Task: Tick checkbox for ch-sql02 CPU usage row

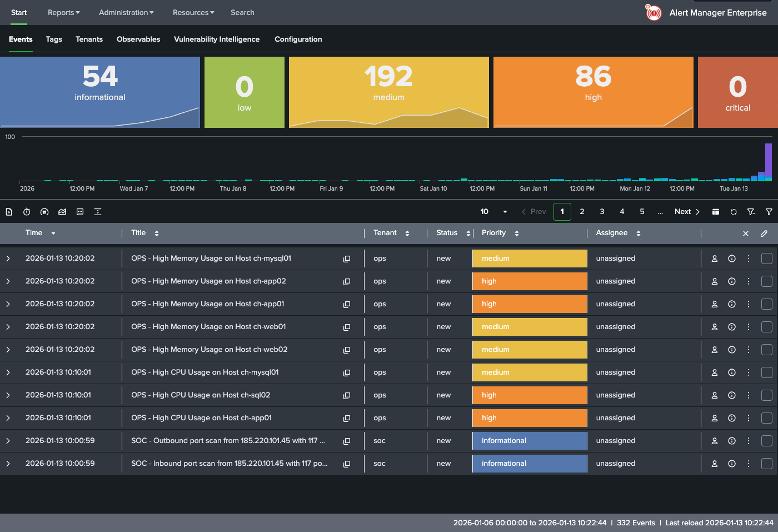Action: point(767,395)
